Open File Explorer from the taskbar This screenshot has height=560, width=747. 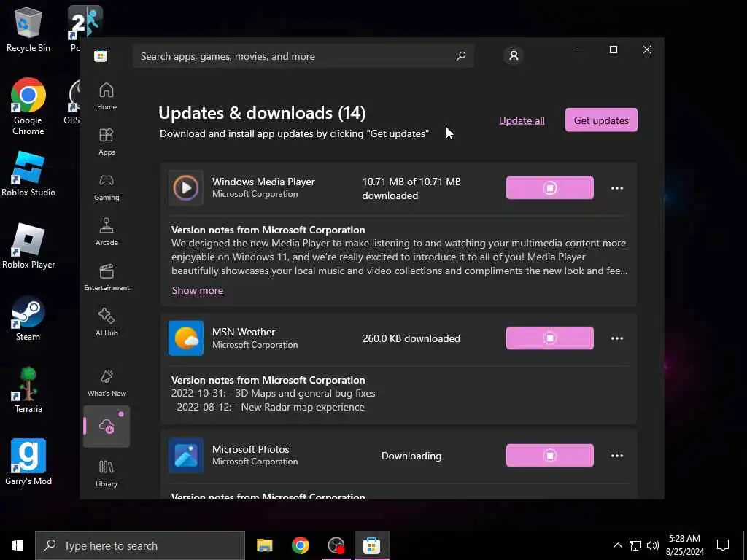tap(264, 545)
